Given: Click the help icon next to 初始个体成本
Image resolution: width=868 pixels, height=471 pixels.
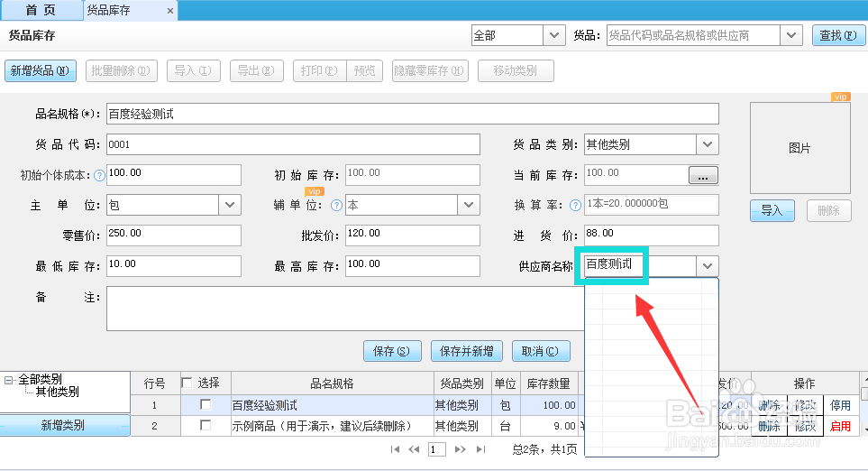Looking at the screenshot, I should pos(99,176).
